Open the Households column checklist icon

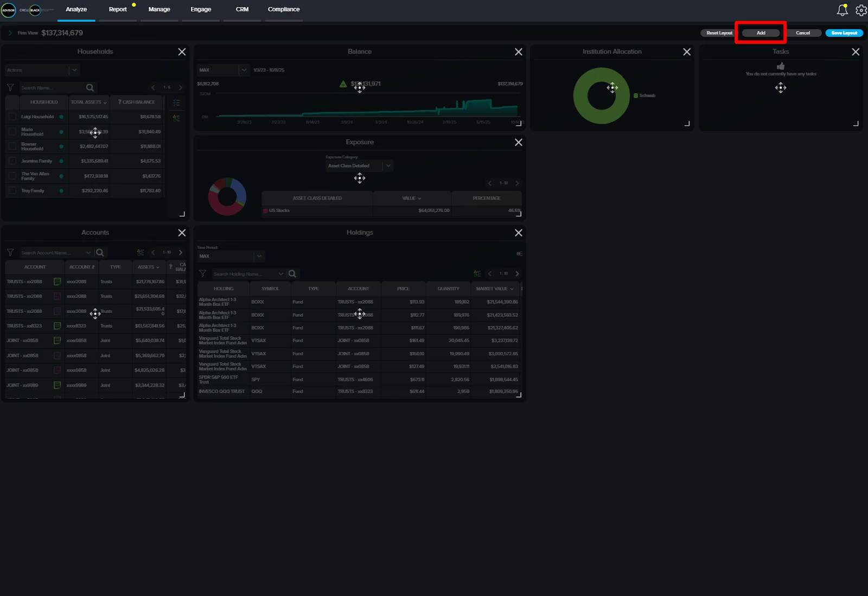click(176, 102)
